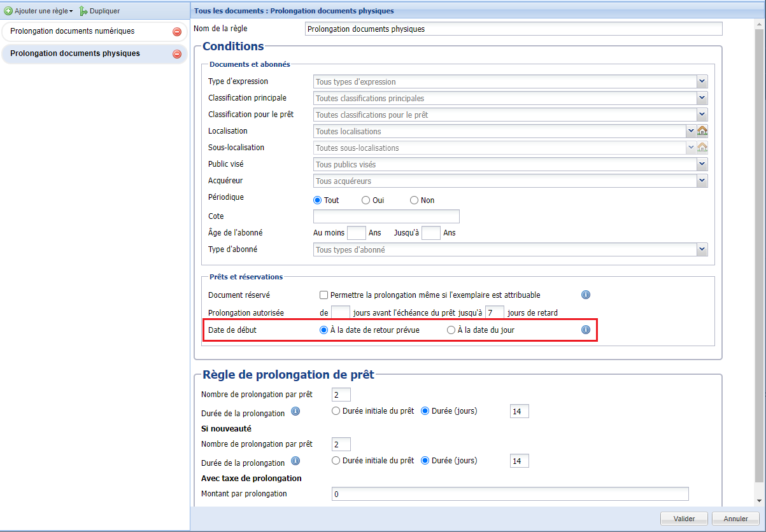This screenshot has height=532, width=766.
Task: Click the vertical scrollbar on the right
Action: point(759,255)
